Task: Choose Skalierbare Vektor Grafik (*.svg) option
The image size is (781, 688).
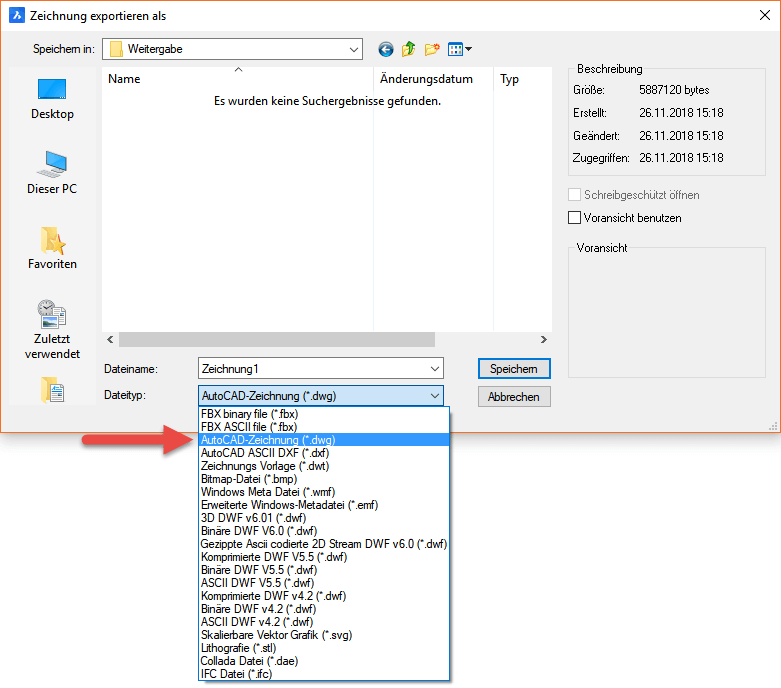Action: point(276,635)
